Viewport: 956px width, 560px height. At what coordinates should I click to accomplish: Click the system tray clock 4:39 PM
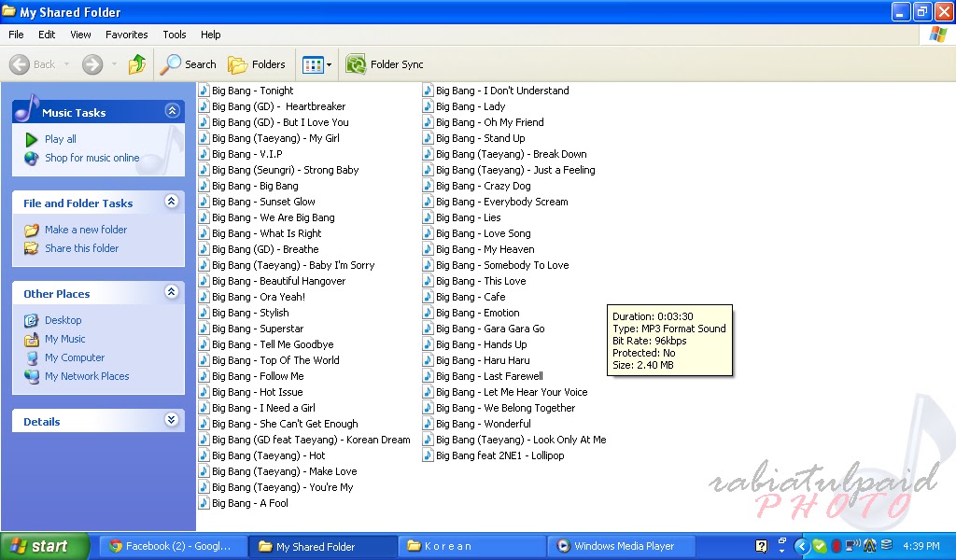921,546
